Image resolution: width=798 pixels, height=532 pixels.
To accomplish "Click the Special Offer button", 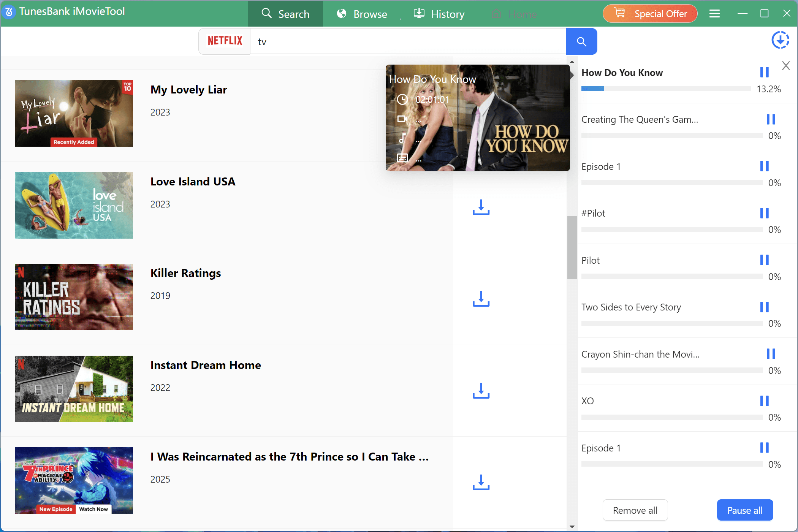I will coord(650,14).
